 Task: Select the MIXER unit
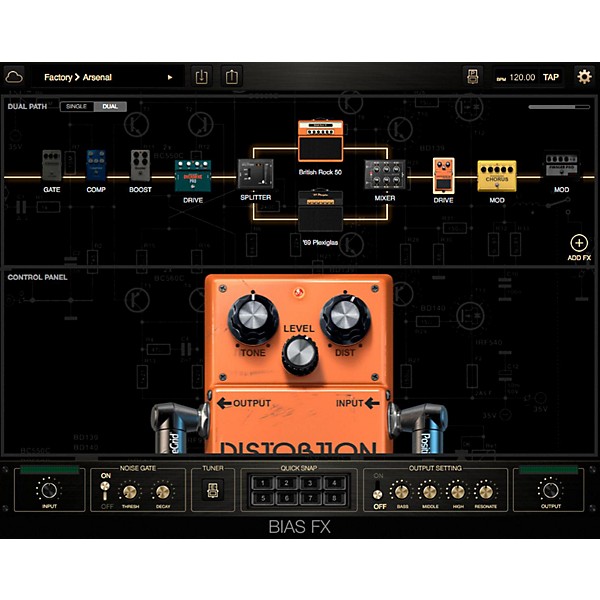(385, 175)
